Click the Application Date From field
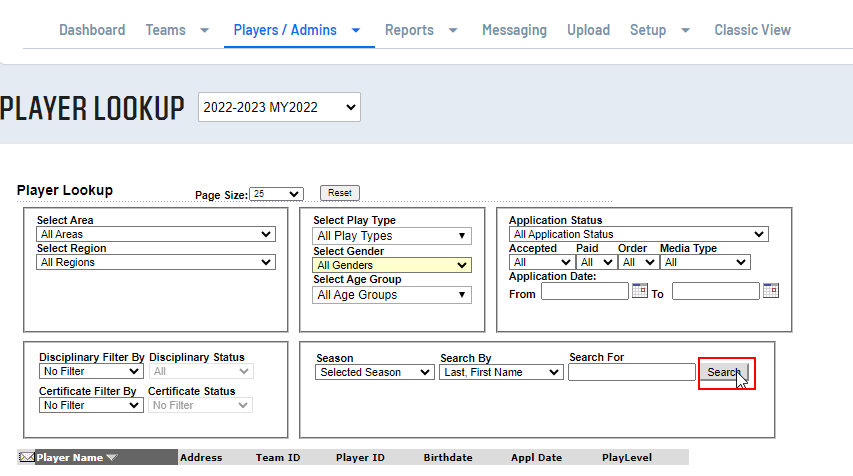 click(584, 292)
